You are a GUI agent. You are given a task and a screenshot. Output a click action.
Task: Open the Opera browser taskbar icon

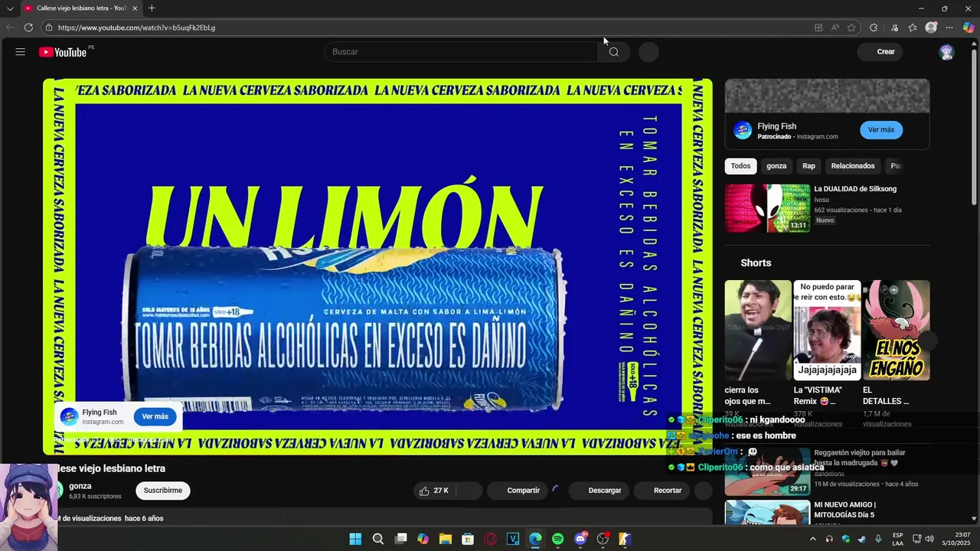coord(491,539)
